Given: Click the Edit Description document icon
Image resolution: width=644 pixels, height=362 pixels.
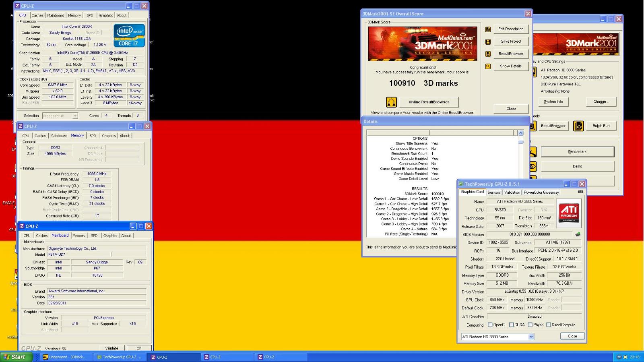Looking at the screenshot, I should coord(488,29).
